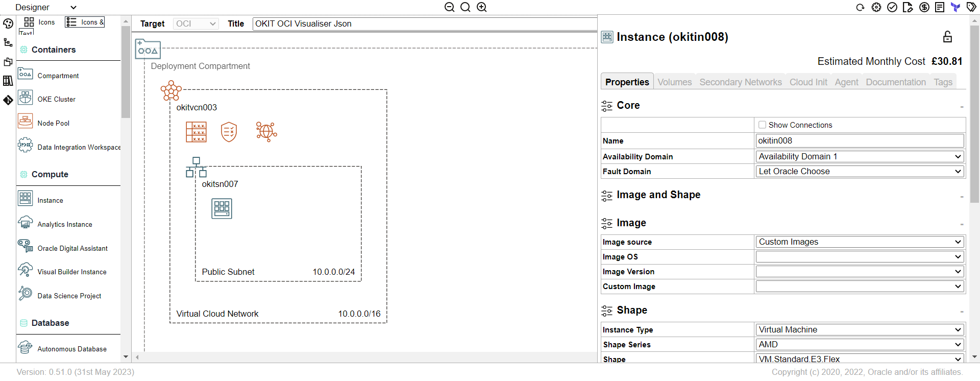Open the Image Version dropdown
Image resolution: width=980 pixels, height=381 pixels.
click(x=860, y=271)
